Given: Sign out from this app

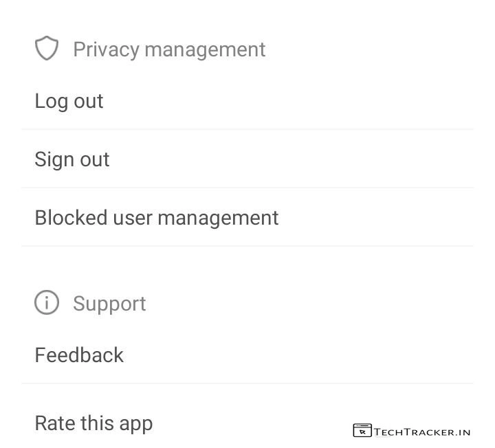Looking at the screenshot, I should 72,159.
